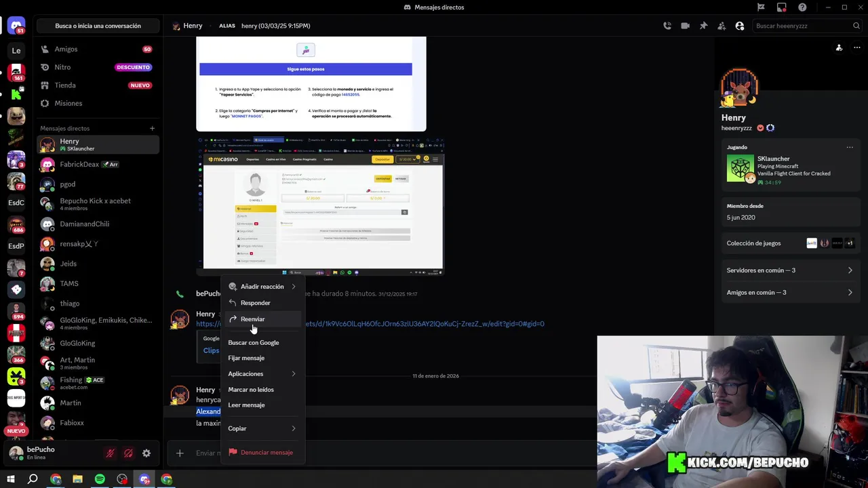Open Fabioxx direct message

coord(98,423)
